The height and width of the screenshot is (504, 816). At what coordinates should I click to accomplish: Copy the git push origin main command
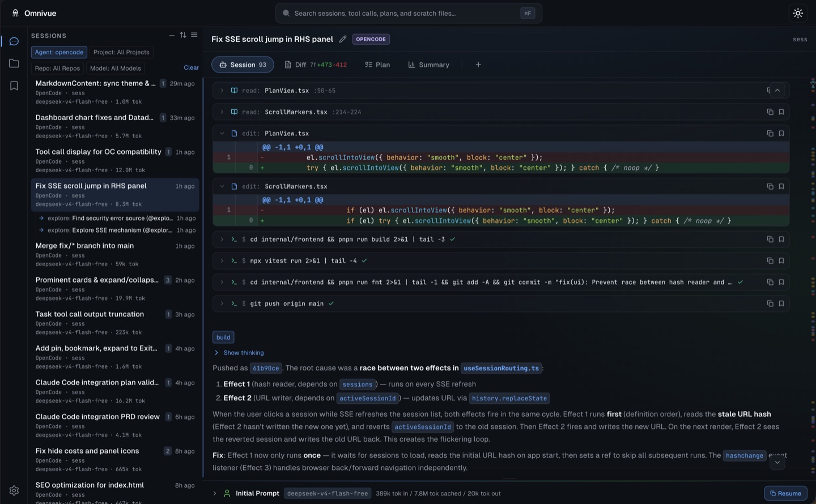[770, 304]
